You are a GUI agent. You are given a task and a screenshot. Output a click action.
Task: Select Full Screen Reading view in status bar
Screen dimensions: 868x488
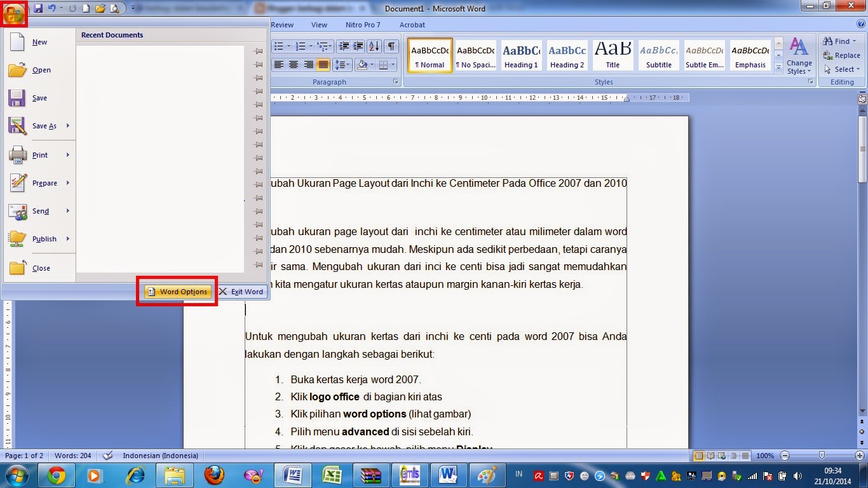711,456
